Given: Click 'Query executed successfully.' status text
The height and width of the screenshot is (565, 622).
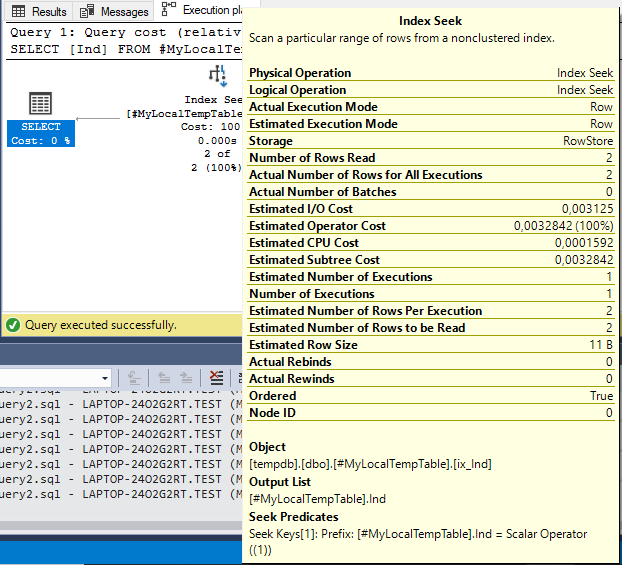Looking at the screenshot, I should click(101, 325).
